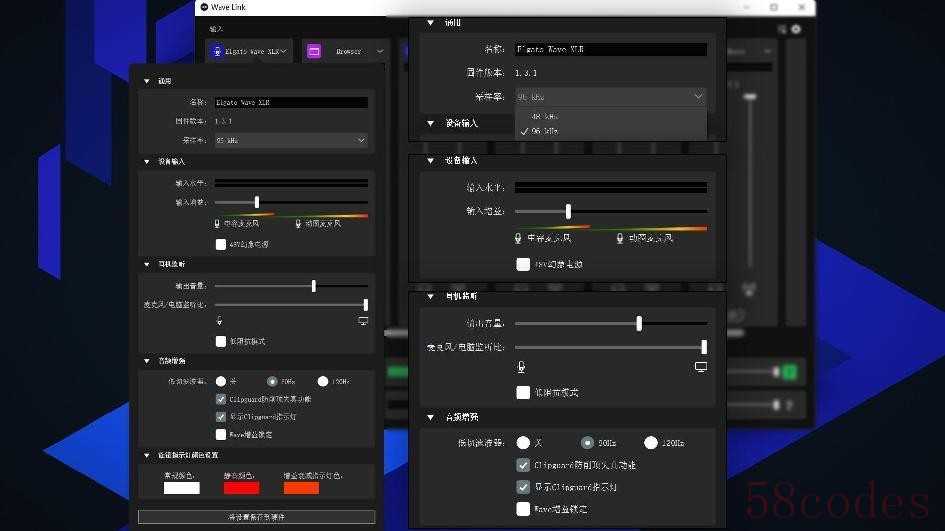Click the condenser microphone icon in the small left panel
Image resolution: width=945 pixels, height=531 pixels.
[x=217, y=224]
